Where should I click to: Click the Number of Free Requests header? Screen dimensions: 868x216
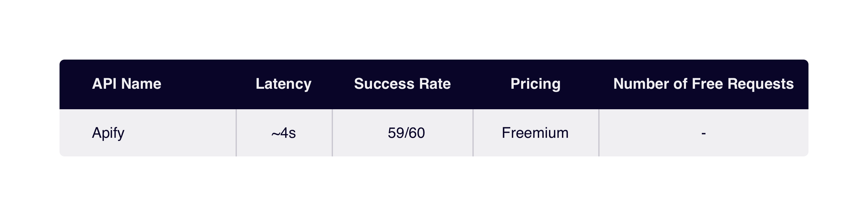pyautogui.click(x=704, y=84)
